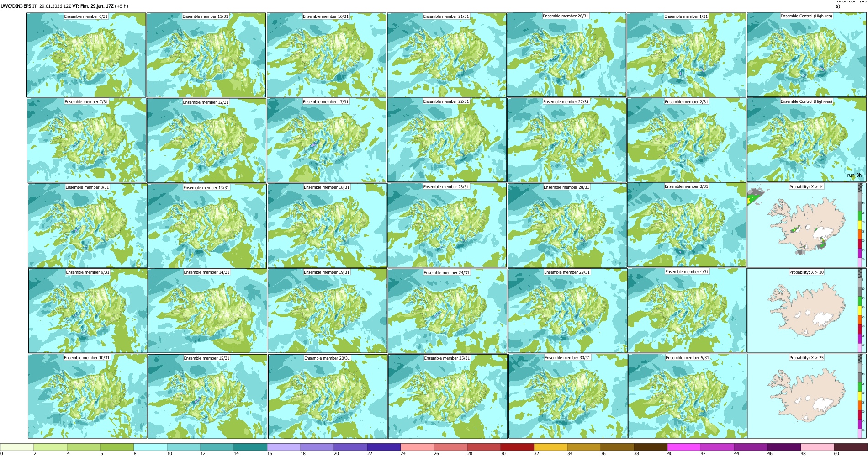Open the Probability X > 25 map
The height and width of the screenshot is (457, 868).
803,396
